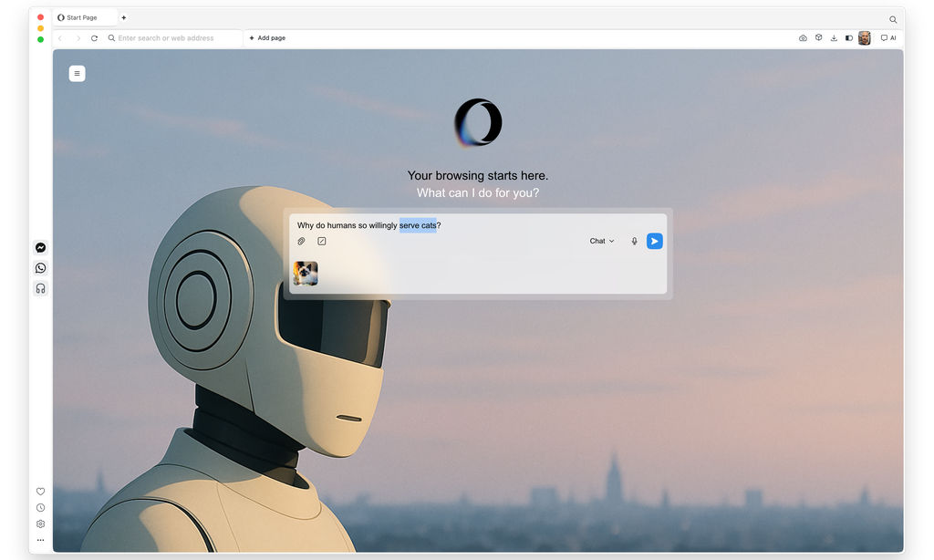Toggle the light/dark split view switch
The width and height of the screenshot is (934, 560).
click(x=849, y=38)
